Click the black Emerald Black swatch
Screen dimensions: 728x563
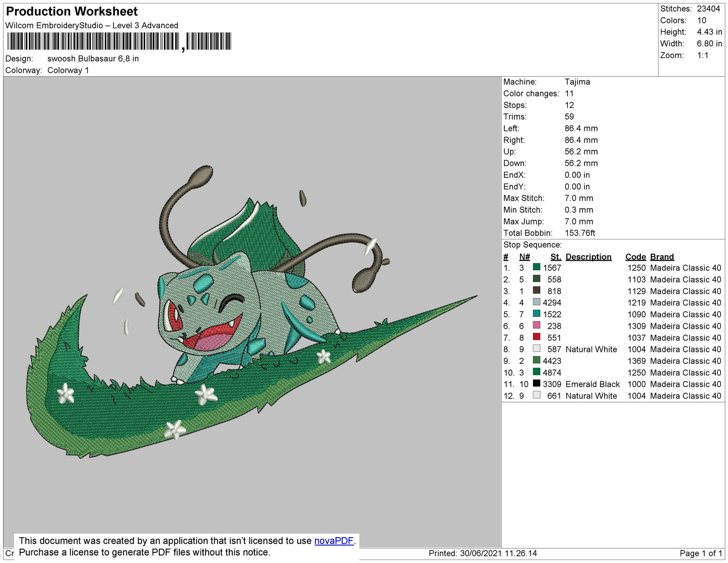[x=537, y=384]
